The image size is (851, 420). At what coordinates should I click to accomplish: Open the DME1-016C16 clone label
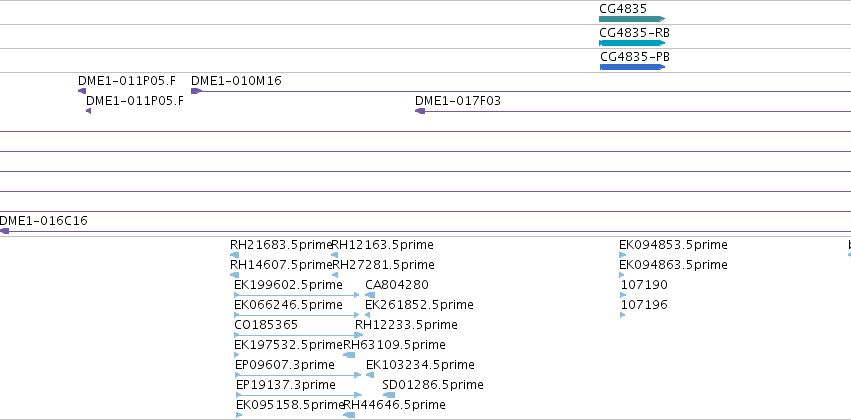coord(43,221)
